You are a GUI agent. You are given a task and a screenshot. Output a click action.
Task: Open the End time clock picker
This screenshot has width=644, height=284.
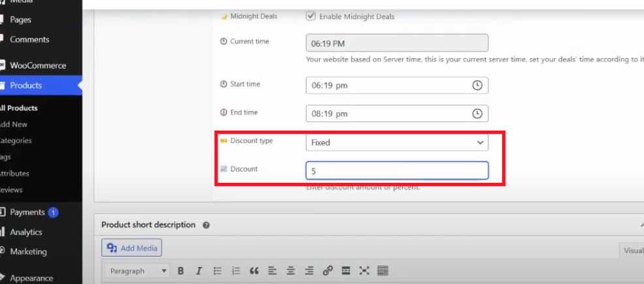tap(477, 114)
